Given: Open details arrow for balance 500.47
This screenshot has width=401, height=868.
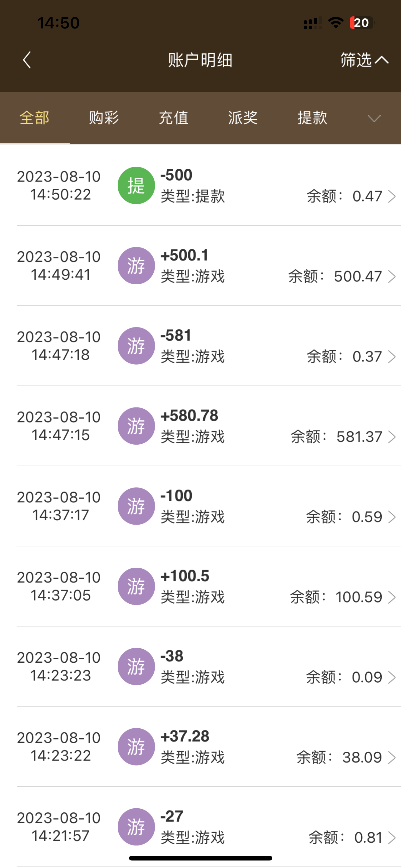Looking at the screenshot, I should (x=392, y=276).
